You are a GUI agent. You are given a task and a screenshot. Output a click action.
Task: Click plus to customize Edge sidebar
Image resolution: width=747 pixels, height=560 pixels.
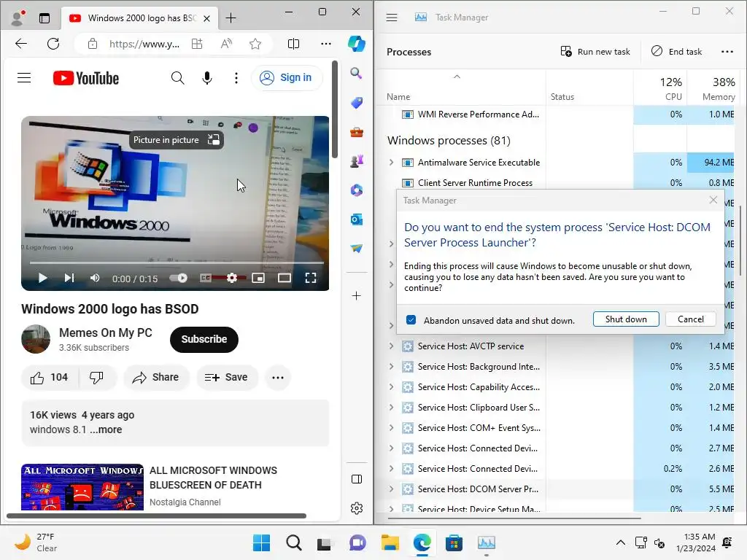point(356,296)
